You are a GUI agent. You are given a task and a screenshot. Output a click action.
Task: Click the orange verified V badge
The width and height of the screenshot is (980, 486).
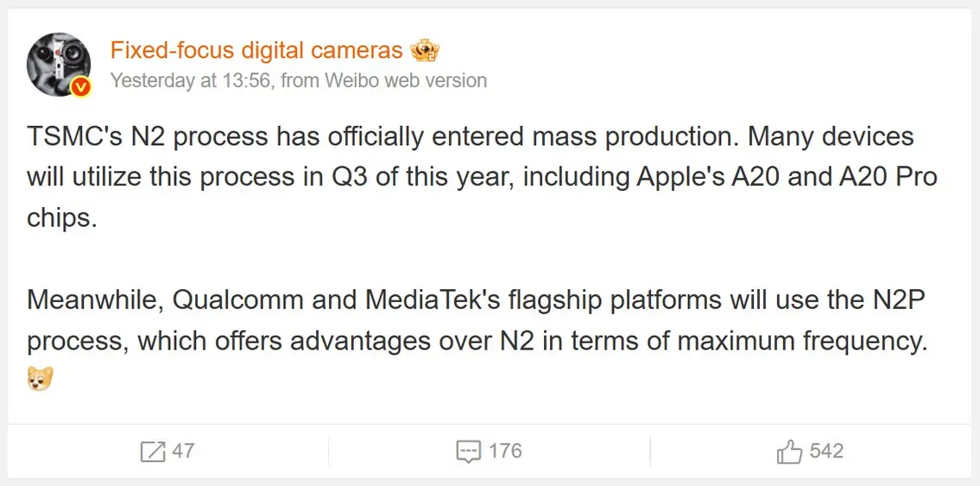coord(80,86)
